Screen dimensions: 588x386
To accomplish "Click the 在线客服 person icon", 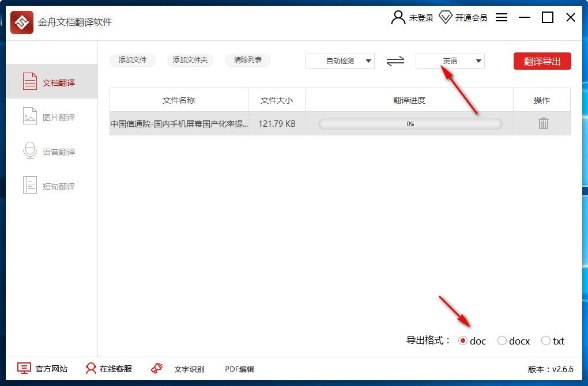I will tap(91, 368).
